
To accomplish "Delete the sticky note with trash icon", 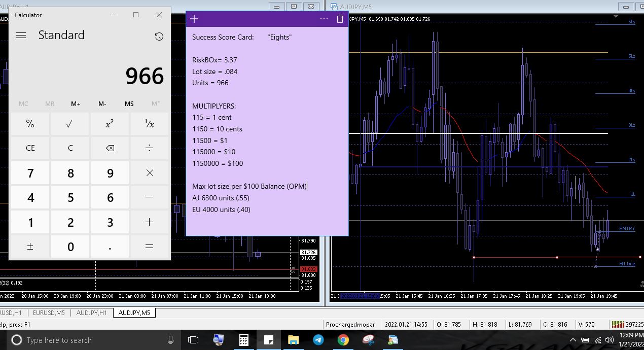I will 340,19.
